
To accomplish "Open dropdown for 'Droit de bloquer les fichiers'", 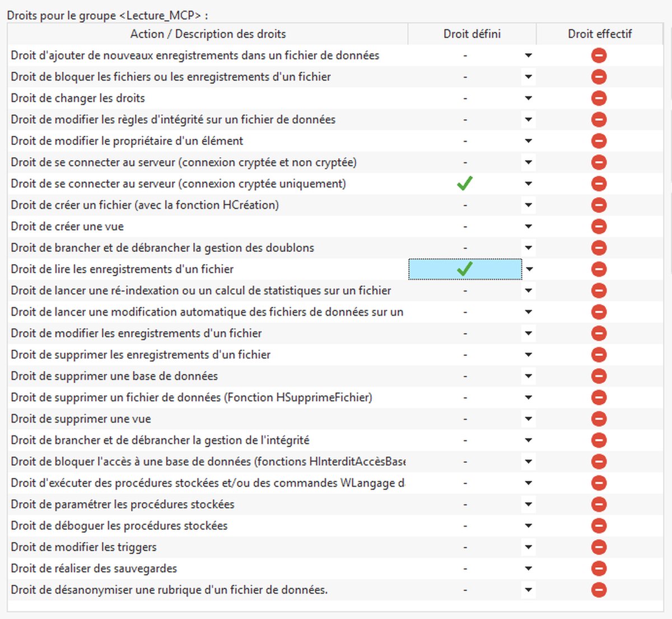I will tap(528, 77).
